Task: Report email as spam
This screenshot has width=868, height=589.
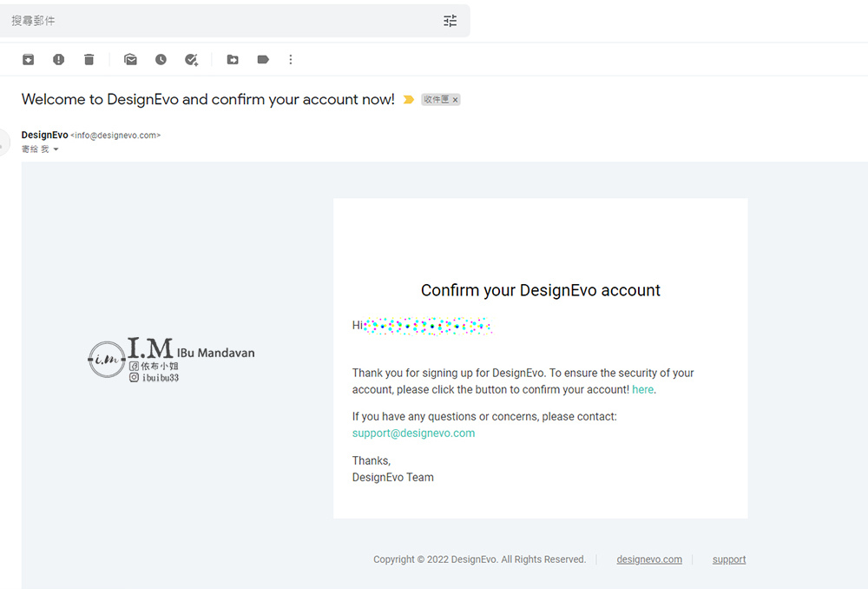Action: (x=59, y=59)
